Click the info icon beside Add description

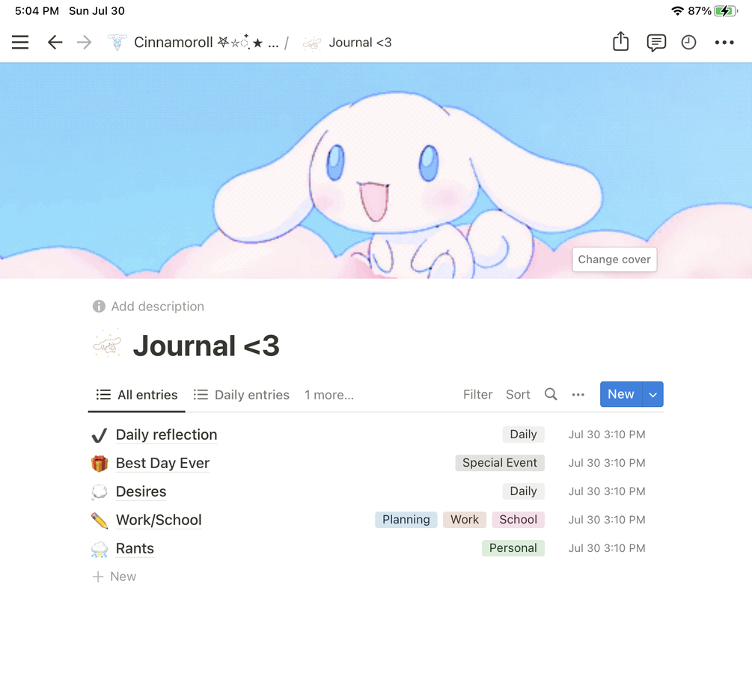point(99,307)
